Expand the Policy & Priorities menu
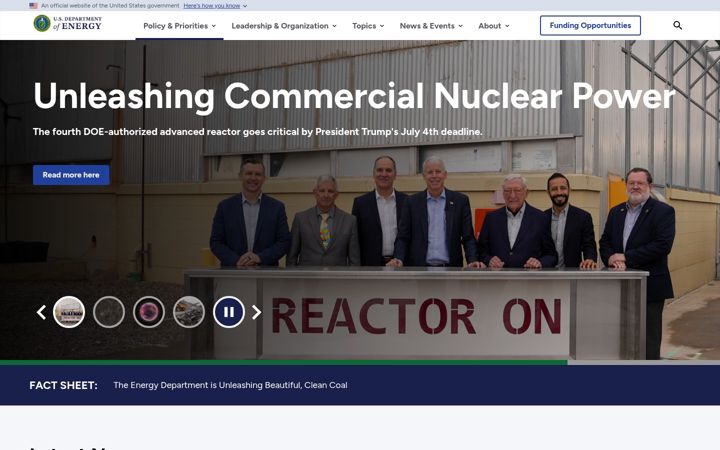720x450 pixels. [x=180, y=26]
